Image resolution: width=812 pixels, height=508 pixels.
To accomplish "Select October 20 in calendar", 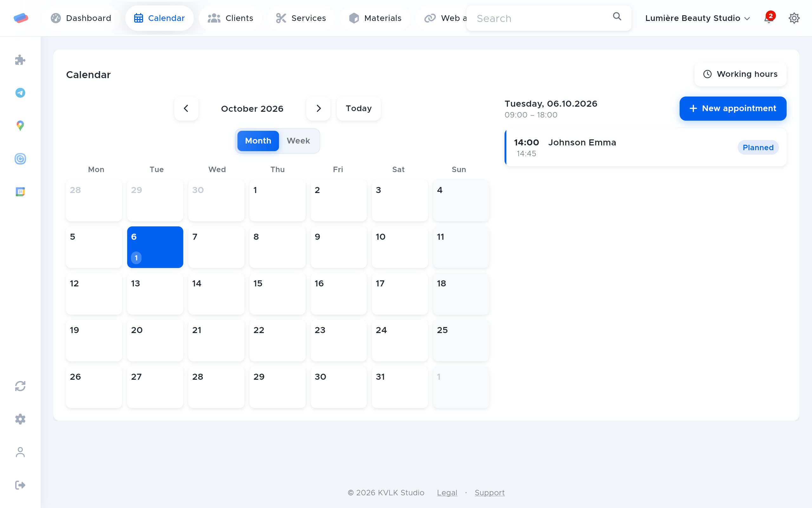I will [x=155, y=340].
